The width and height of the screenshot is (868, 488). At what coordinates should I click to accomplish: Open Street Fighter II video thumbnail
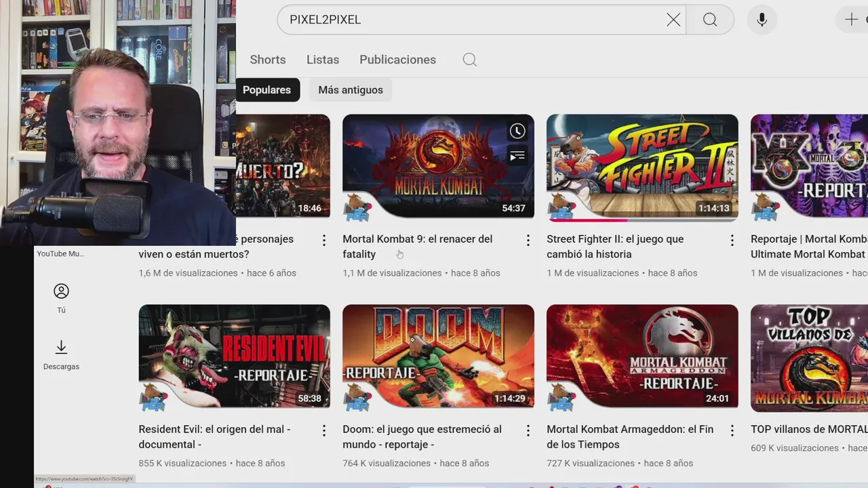pos(642,167)
